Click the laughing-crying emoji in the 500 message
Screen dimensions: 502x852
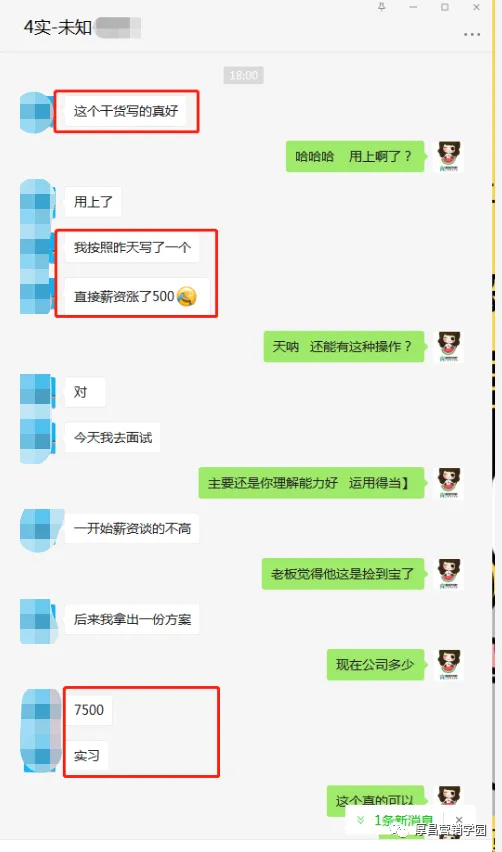(186, 297)
